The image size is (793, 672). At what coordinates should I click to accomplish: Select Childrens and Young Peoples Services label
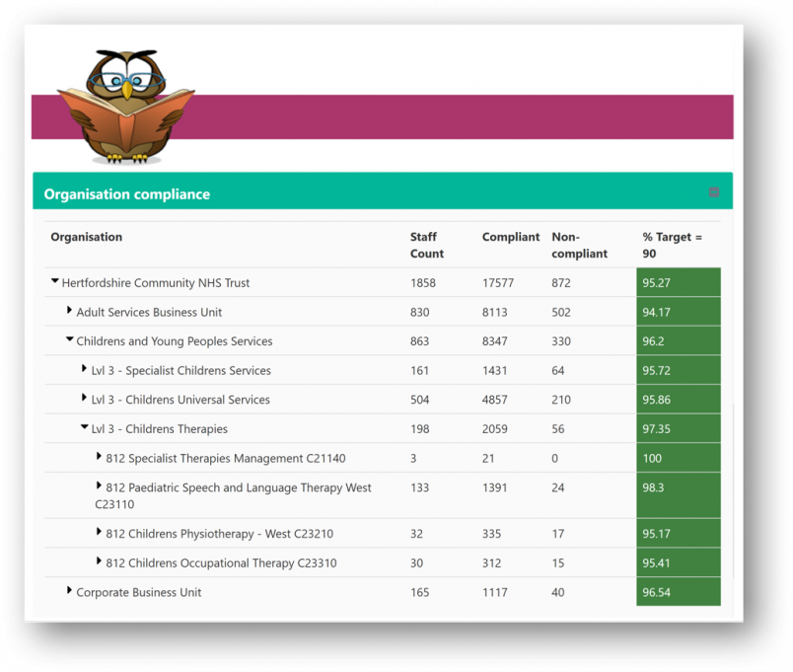(x=175, y=341)
